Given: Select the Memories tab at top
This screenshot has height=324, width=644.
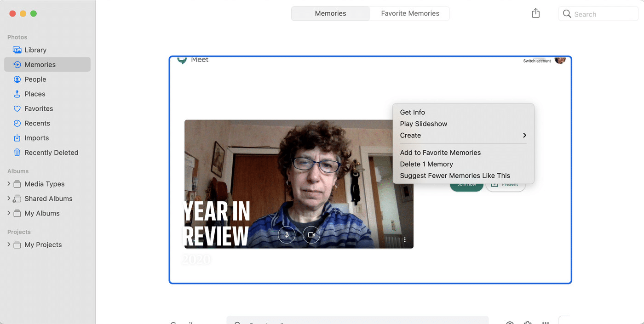Looking at the screenshot, I should 330,14.
